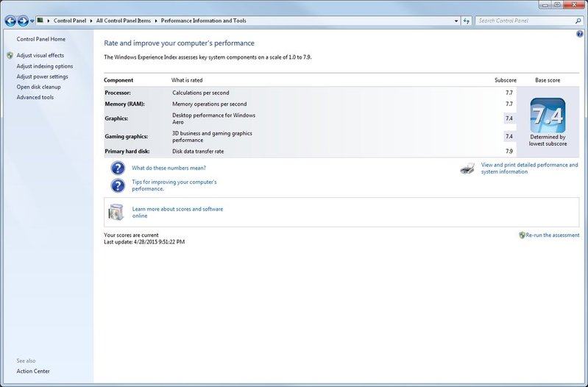Open the recent pages dropdown arrow
The width and height of the screenshot is (588, 387).
(x=32, y=21)
